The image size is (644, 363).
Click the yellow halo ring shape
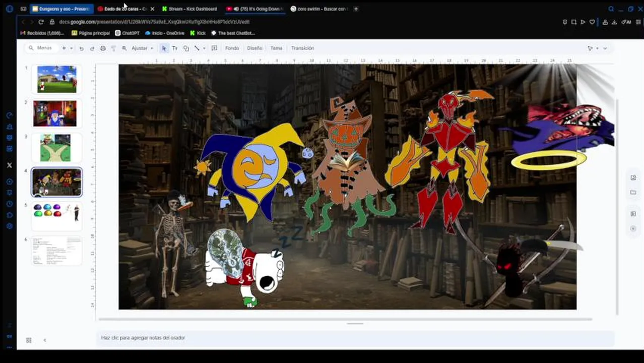point(548,160)
